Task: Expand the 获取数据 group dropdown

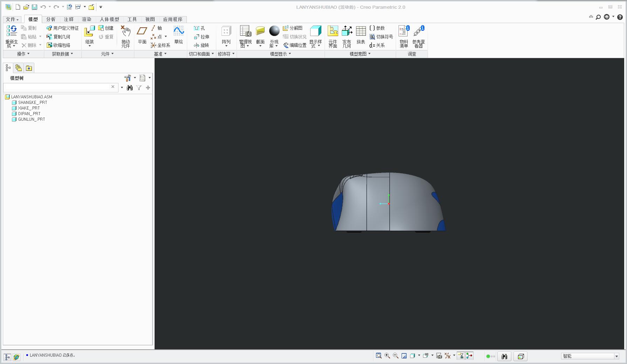Action: [x=62, y=54]
